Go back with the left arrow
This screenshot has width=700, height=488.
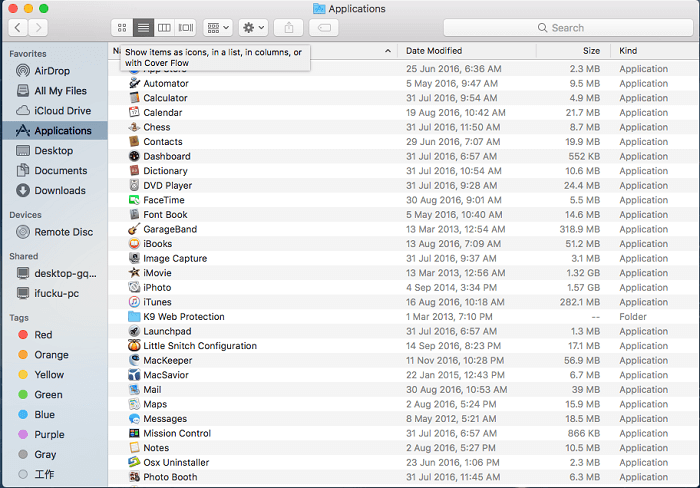pyautogui.click(x=15, y=28)
